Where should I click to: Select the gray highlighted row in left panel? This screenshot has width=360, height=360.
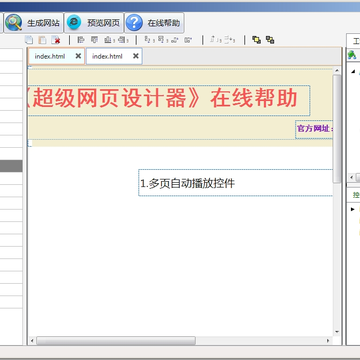(11, 166)
